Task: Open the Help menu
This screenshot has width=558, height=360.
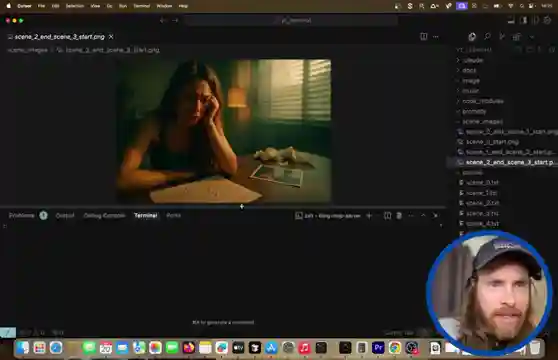Action: [183, 6]
